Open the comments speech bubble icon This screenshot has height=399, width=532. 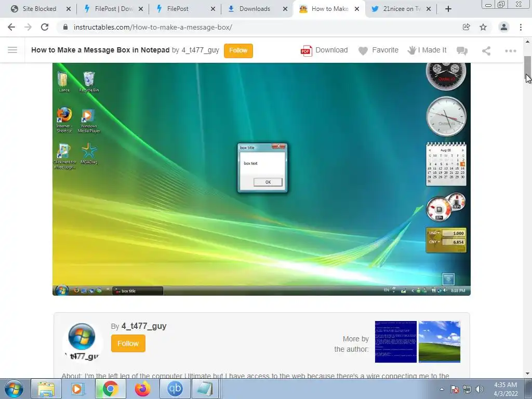point(462,51)
